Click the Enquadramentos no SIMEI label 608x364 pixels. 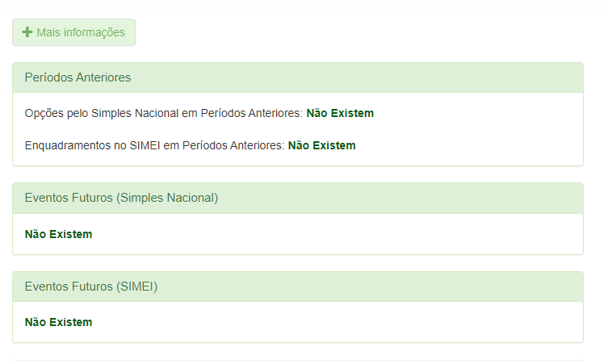tap(155, 145)
